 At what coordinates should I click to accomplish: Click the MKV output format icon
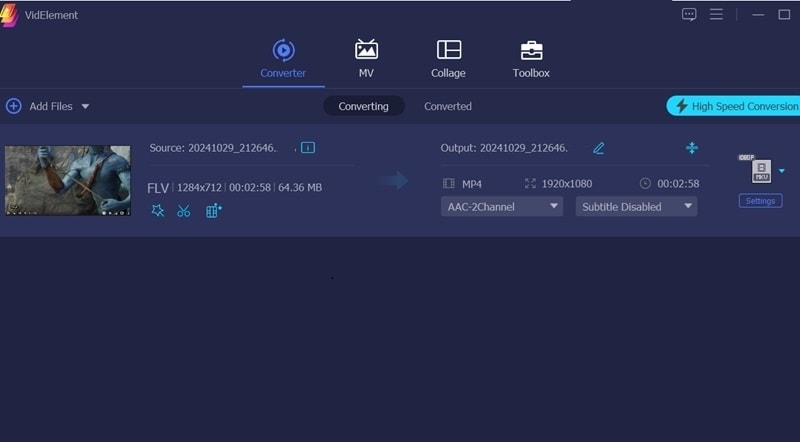point(761,171)
